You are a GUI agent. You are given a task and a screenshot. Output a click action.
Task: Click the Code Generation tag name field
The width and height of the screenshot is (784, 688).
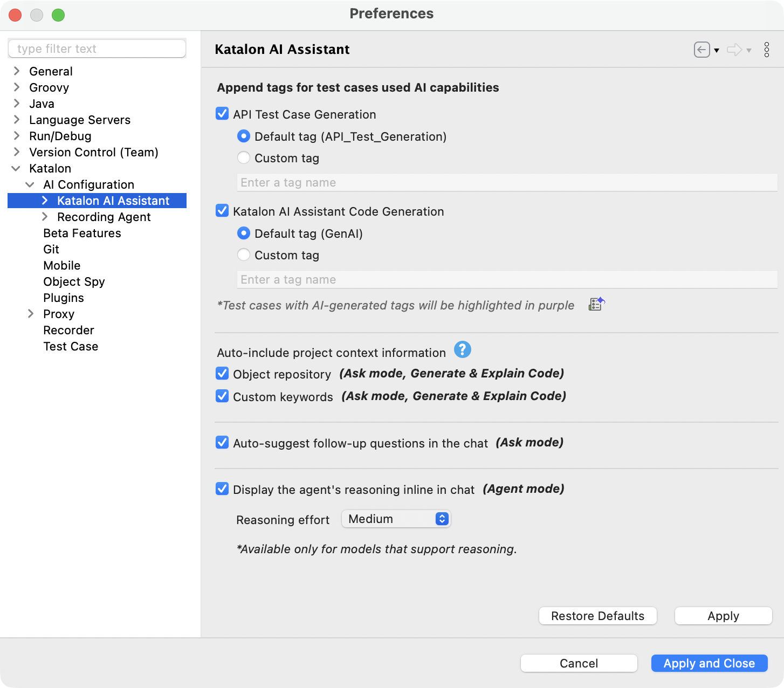click(507, 279)
